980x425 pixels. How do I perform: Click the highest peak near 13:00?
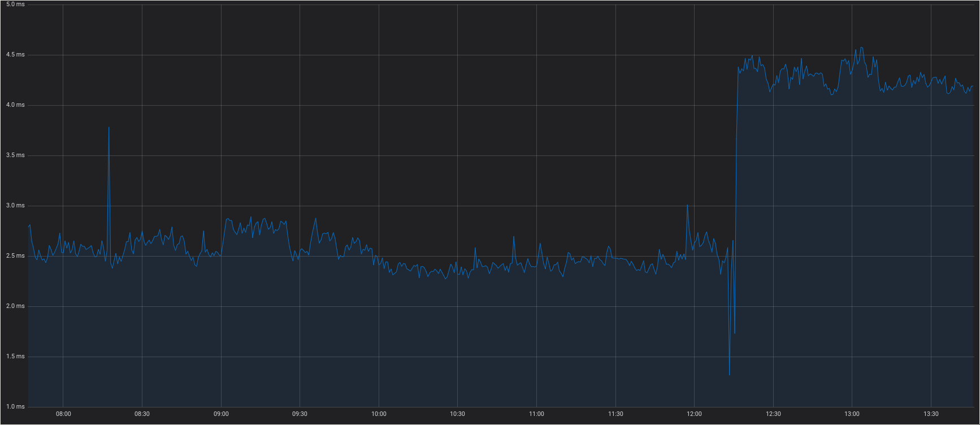861,47
